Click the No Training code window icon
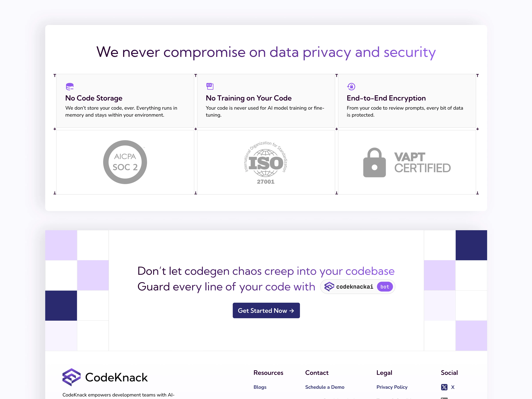532x399 pixels. click(210, 86)
